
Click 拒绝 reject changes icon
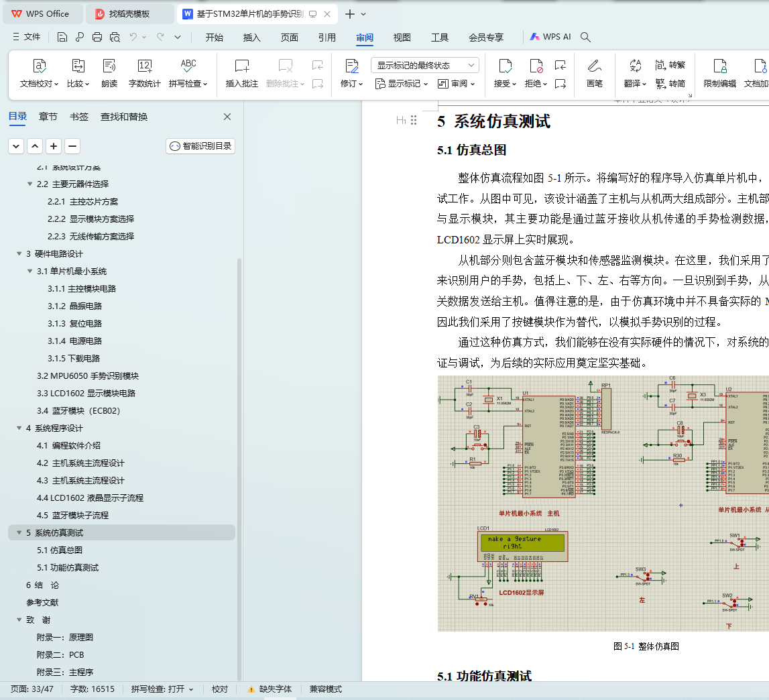point(536,73)
